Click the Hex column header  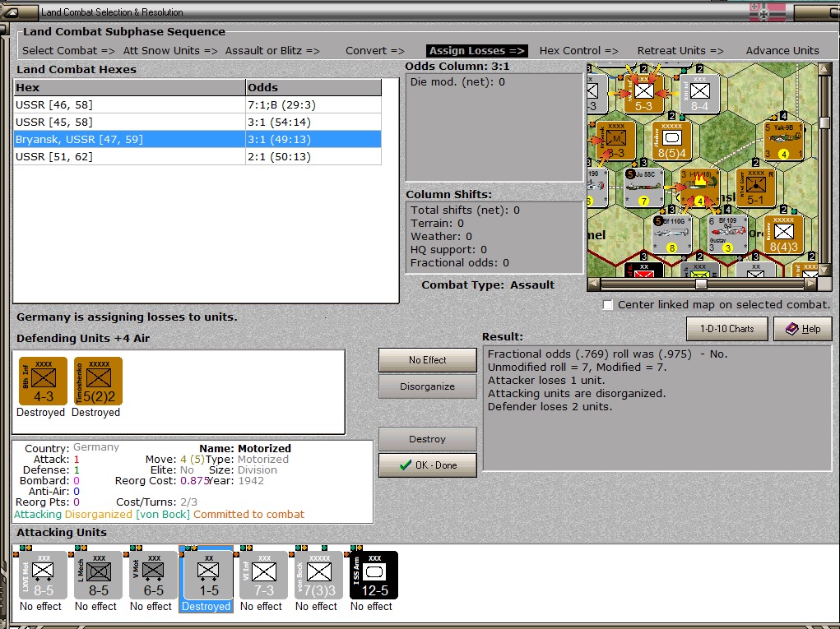[129, 87]
